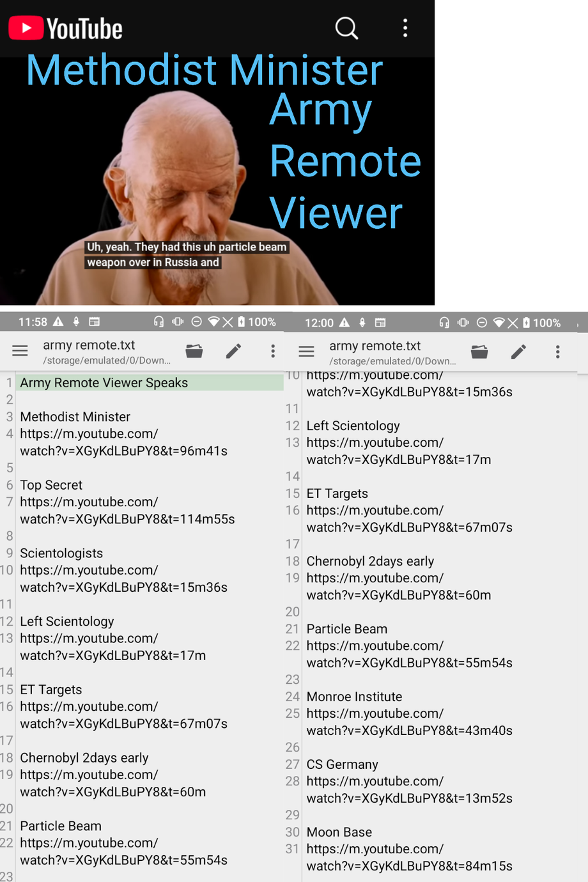Open hamburger menu in right text editor
588x882 pixels.
coord(307,352)
